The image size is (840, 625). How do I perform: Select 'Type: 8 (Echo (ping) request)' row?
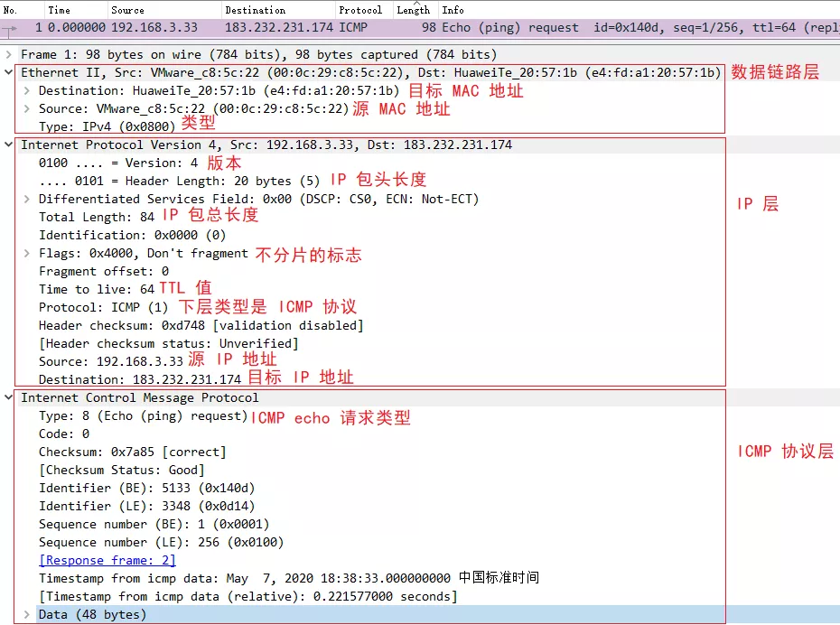tap(143, 415)
